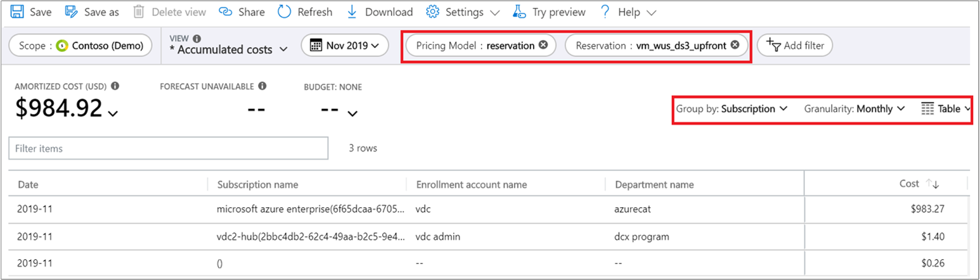Remove the Reservation vm_wus_ds3_upfront filter
The width and height of the screenshot is (980, 280).
point(735,45)
